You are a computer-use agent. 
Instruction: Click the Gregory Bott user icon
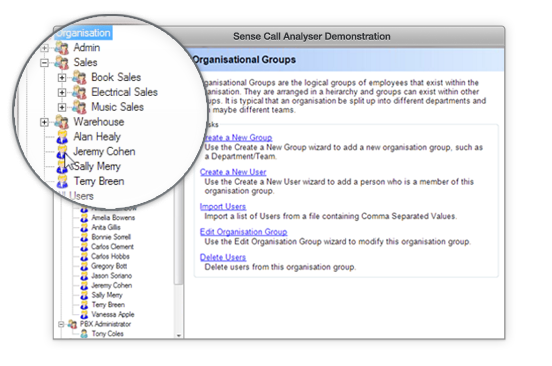point(84,266)
